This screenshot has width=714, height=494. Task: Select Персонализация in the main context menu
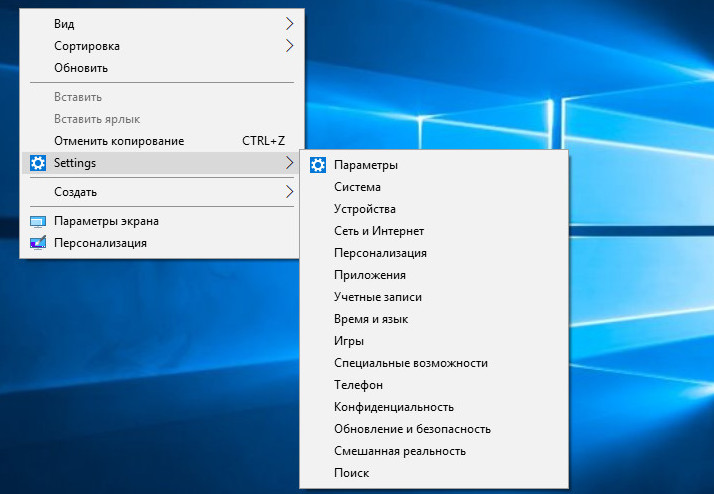(160, 243)
